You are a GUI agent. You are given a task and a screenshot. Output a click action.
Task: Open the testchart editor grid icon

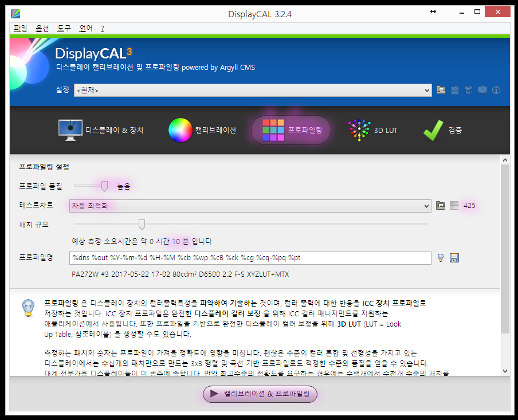pyautogui.click(x=454, y=206)
